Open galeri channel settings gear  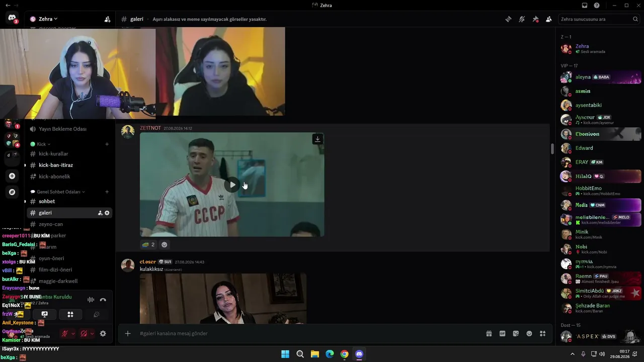pos(107,213)
